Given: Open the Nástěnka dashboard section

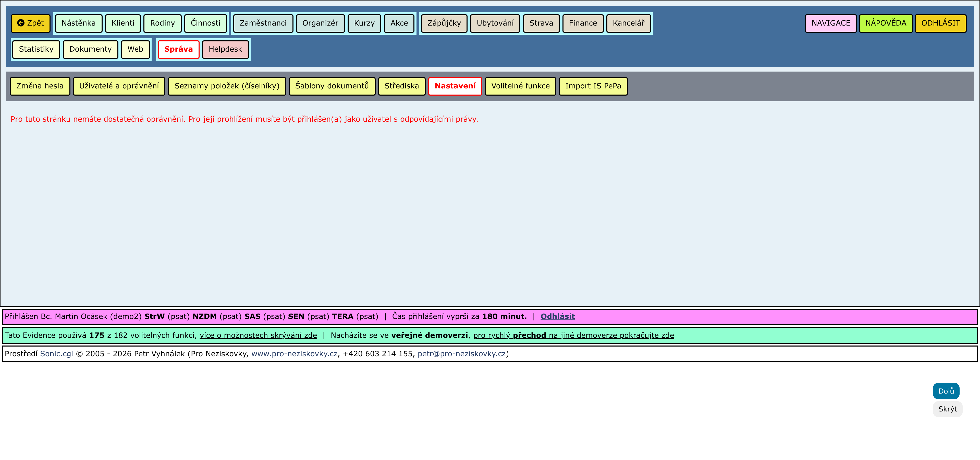Looking at the screenshot, I should (x=78, y=23).
